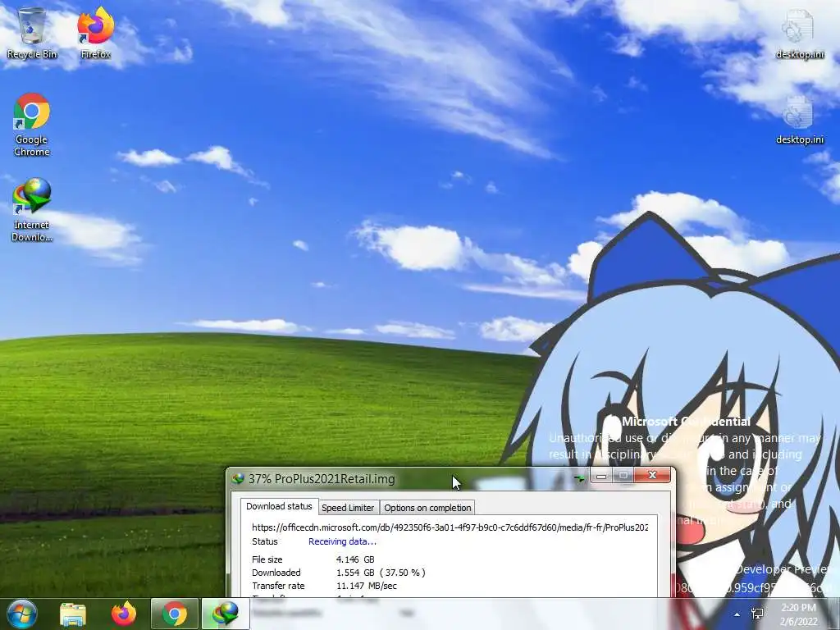The image size is (840, 630).
Task: Open the taskbar clock showing 2:20 PM
Action: coord(799,614)
